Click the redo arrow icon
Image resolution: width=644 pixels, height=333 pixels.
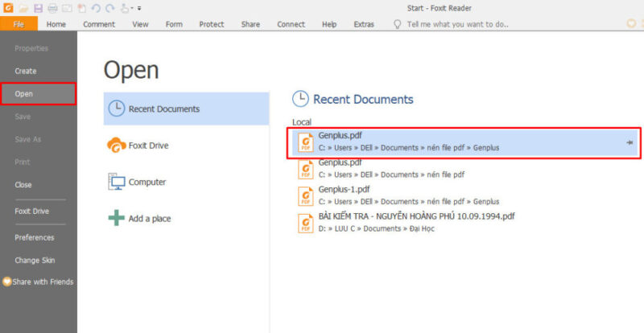pyautogui.click(x=108, y=8)
